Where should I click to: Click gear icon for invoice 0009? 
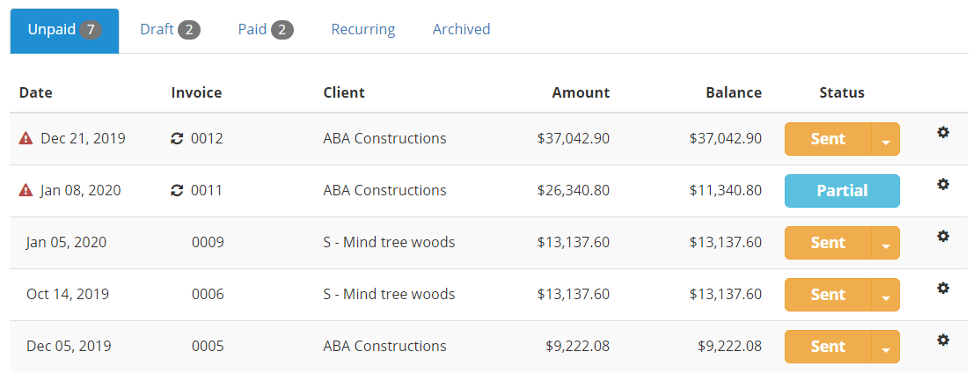pyautogui.click(x=943, y=236)
